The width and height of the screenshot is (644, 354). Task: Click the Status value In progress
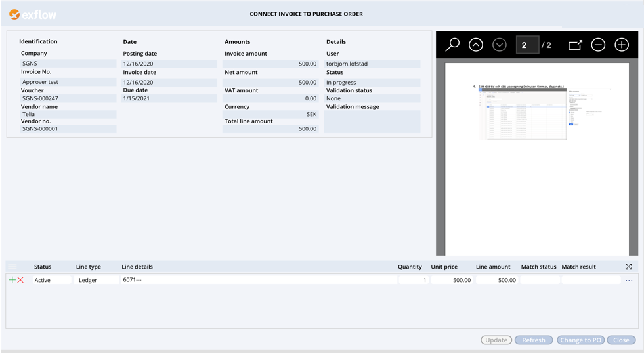[x=372, y=83]
